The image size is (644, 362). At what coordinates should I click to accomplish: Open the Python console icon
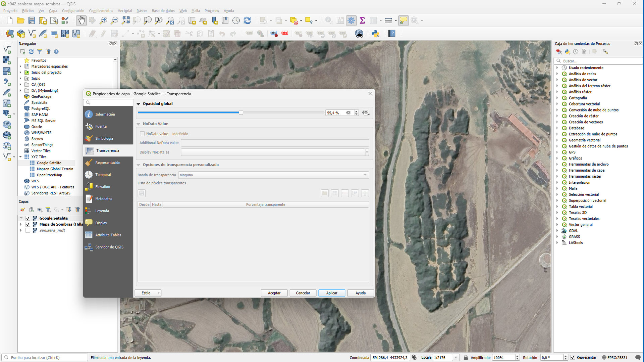click(375, 34)
